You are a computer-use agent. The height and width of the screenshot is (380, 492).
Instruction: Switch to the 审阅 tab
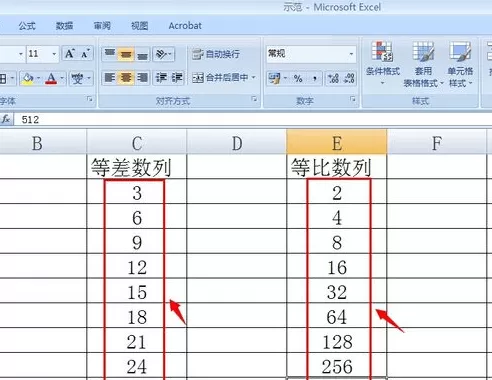(102, 26)
